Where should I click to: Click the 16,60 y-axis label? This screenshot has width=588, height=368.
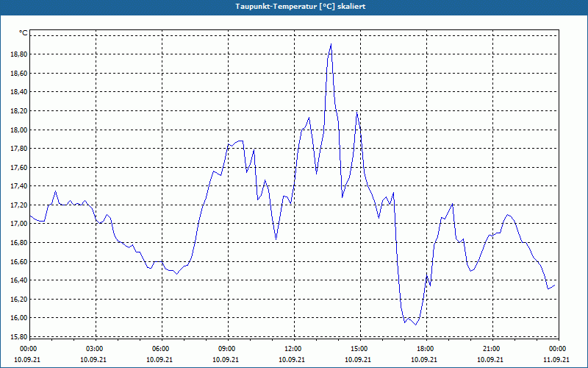click(19, 262)
